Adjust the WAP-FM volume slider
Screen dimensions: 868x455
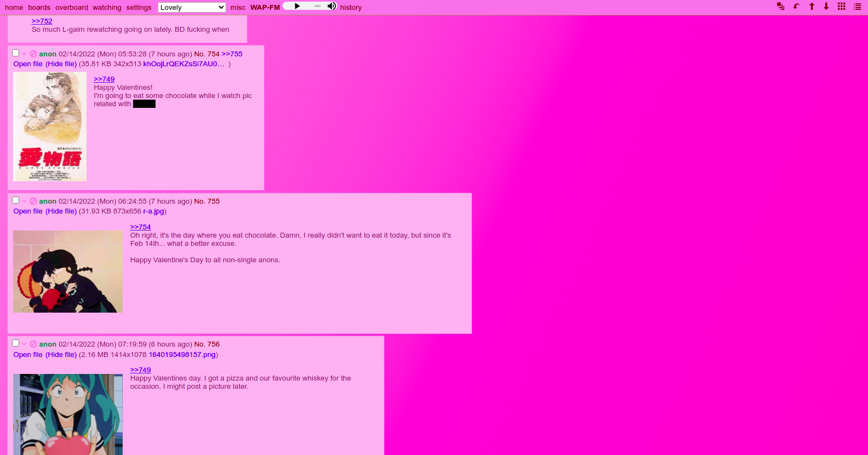[x=317, y=6]
